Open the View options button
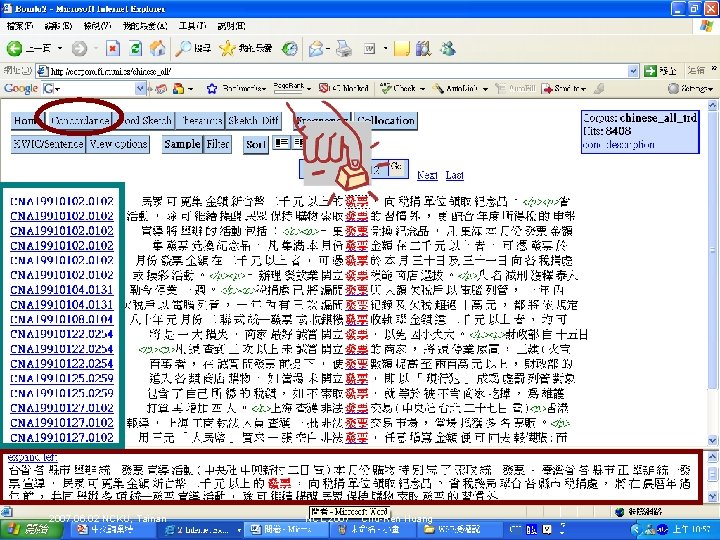The height and width of the screenshot is (540, 720). [118, 144]
